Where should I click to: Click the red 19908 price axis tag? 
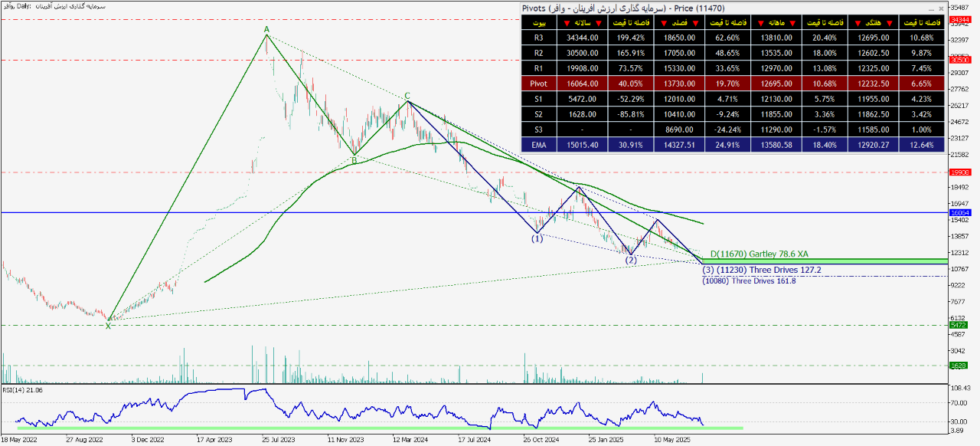point(959,172)
